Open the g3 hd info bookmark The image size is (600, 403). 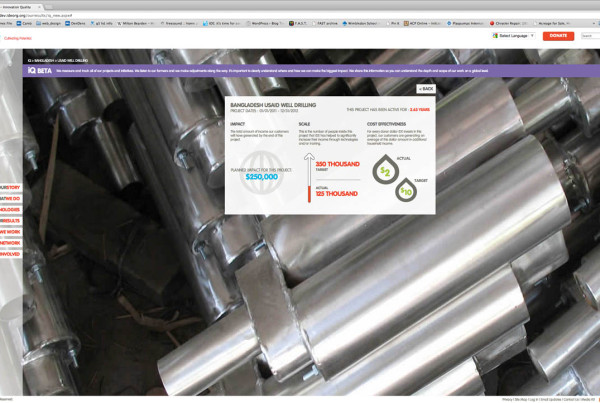(101, 23)
